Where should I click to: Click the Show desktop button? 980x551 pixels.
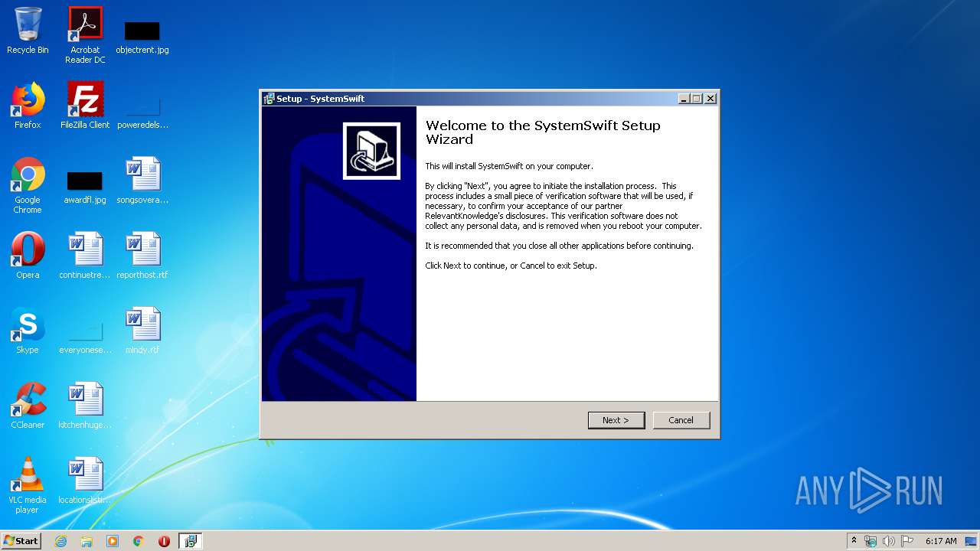click(972, 541)
